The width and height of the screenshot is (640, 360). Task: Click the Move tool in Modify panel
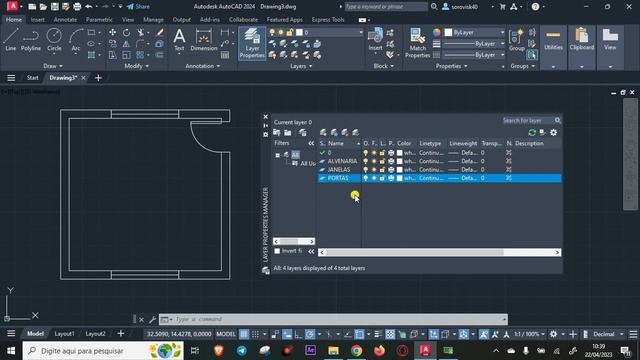click(x=112, y=32)
